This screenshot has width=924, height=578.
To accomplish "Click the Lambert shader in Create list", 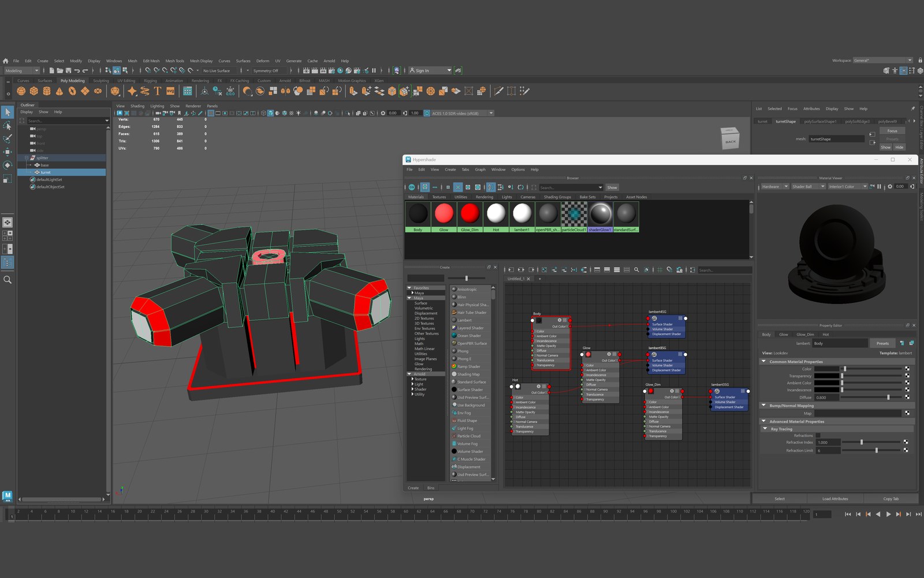I will tap(465, 320).
